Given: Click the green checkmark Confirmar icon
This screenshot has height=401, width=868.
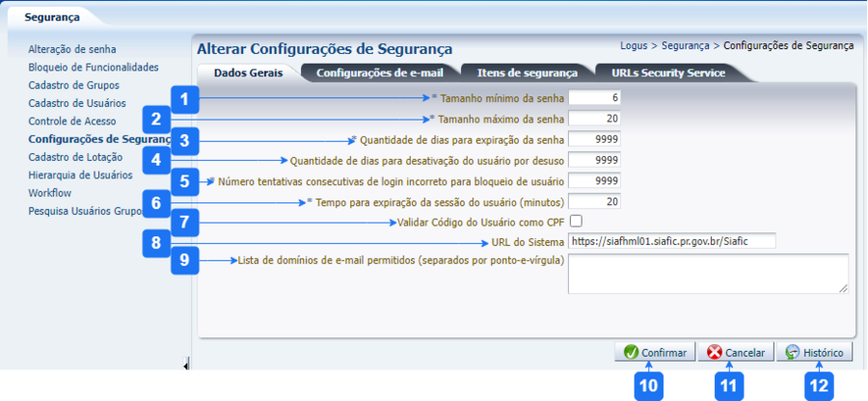Looking at the screenshot, I should pyautogui.click(x=631, y=353).
